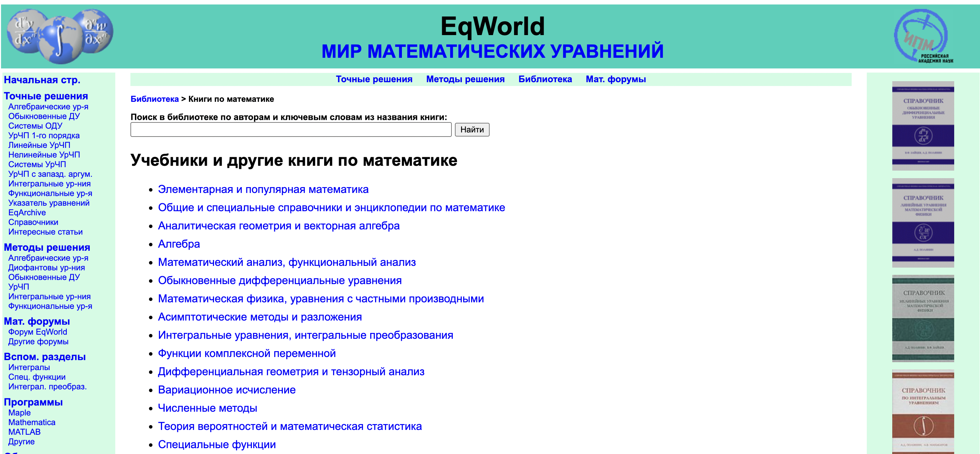This screenshot has width=980, height=454.
Task: Open УрЧП under Методы решения
Action: 19,287
